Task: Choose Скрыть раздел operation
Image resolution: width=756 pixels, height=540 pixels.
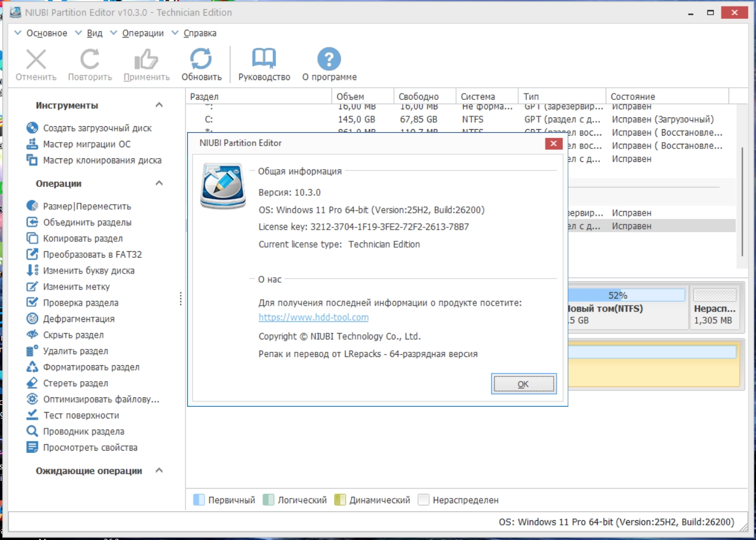Action: [65, 335]
